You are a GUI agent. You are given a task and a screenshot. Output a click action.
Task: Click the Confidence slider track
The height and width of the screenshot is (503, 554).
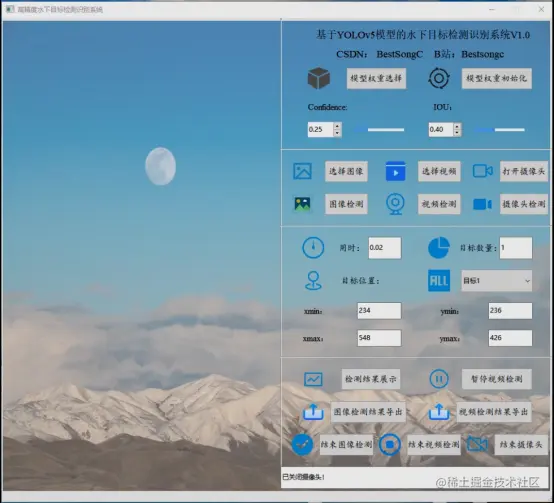pyautogui.click(x=379, y=130)
